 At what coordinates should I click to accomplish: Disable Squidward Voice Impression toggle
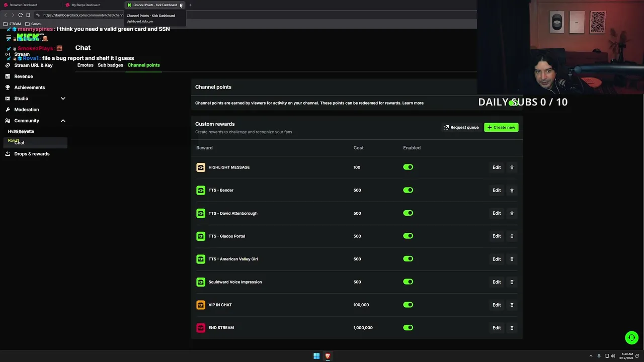(x=408, y=282)
